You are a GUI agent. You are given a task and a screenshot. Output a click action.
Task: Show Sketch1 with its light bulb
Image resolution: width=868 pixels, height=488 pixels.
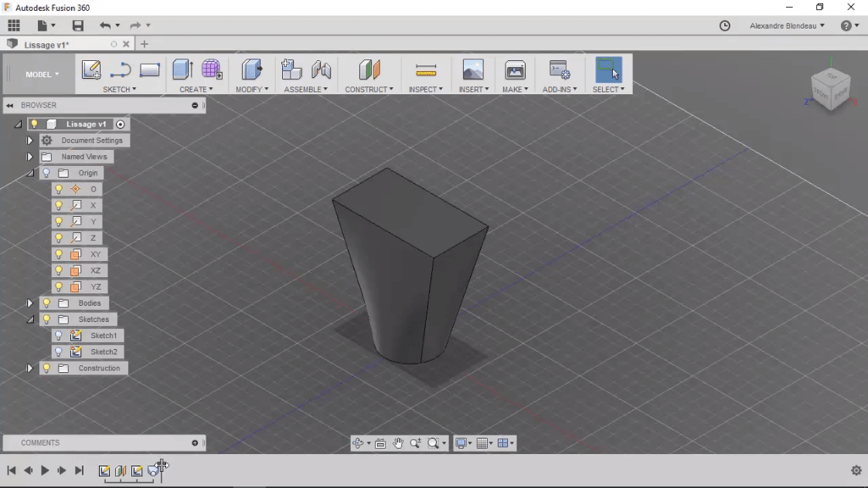pyautogui.click(x=59, y=335)
